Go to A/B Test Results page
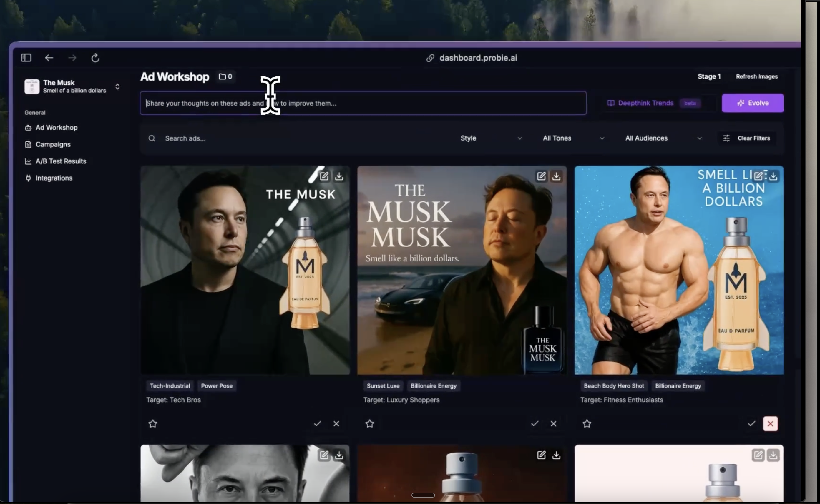 (60, 161)
